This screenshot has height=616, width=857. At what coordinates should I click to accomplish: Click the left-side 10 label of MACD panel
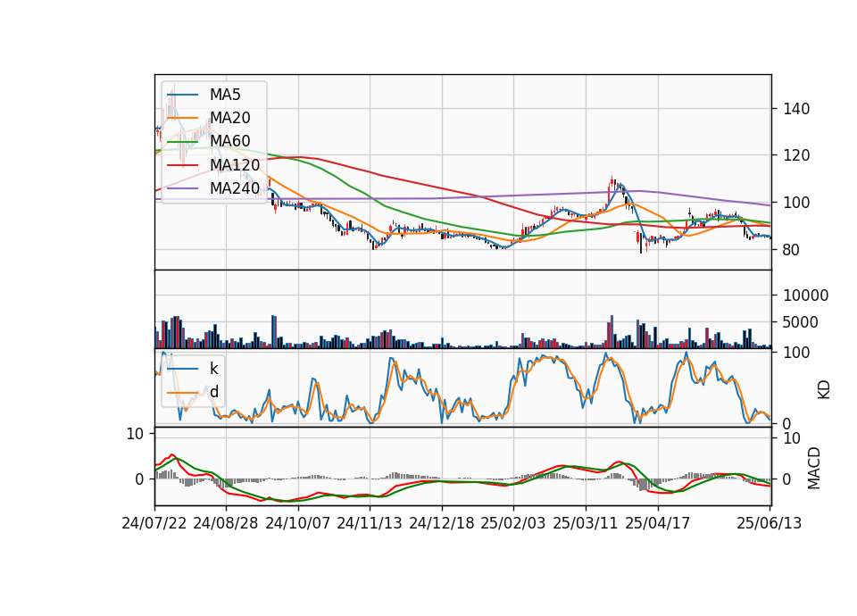click(135, 434)
